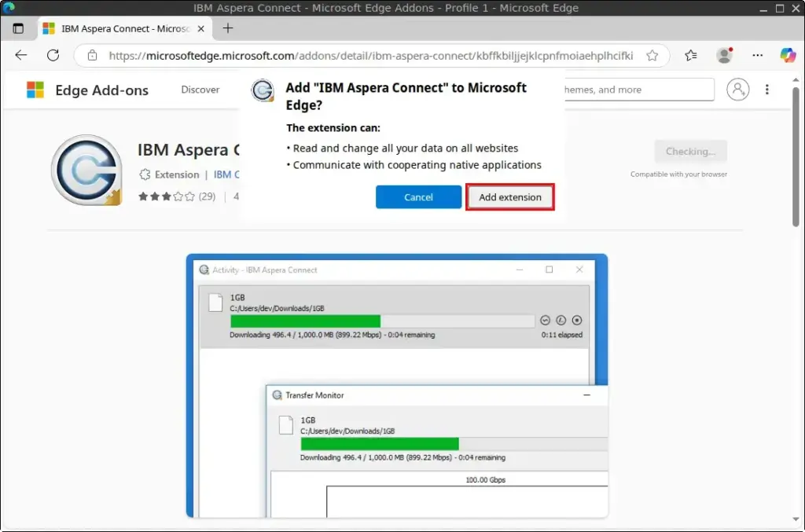The width and height of the screenshot is (805, 532).
Task: Click the Aspera icon in the dialog
Action: point(263,91)
